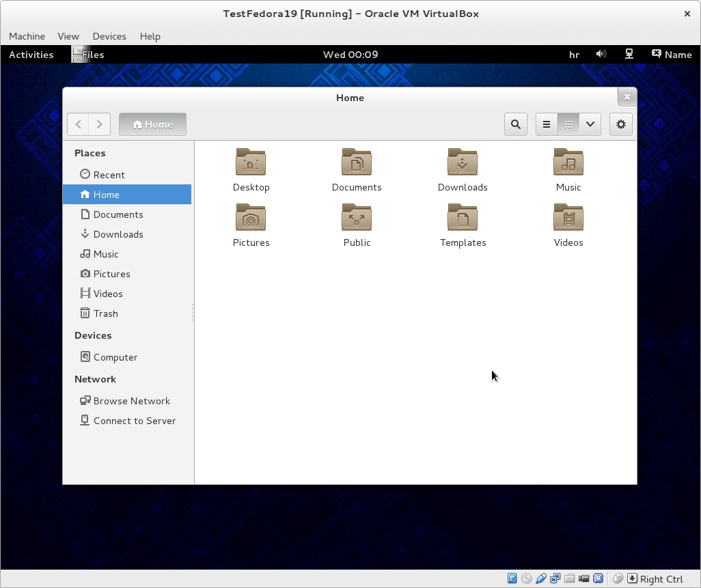Open the Devices menu in VirtualBox
This screenshot has height=588, width=701.
tap(109, 36)
